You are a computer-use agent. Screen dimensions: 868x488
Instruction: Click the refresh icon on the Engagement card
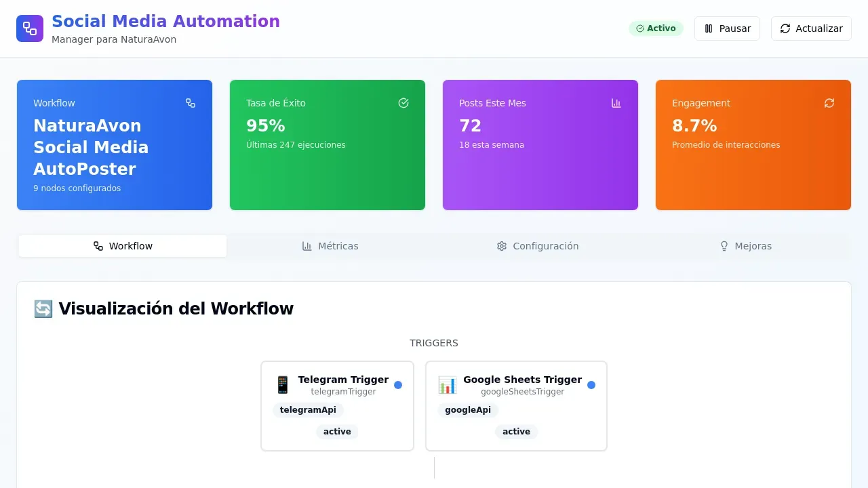[x=829, y=103]
